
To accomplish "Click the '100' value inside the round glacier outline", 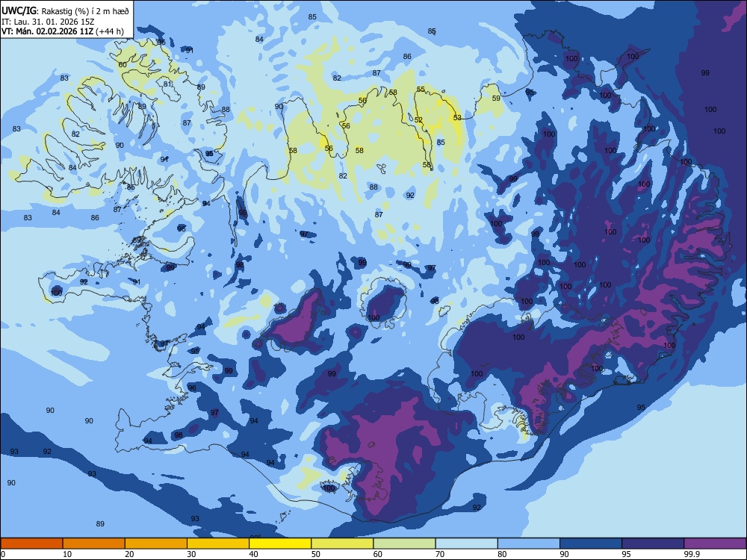I will pyautogui.click(x=373, y=317).
